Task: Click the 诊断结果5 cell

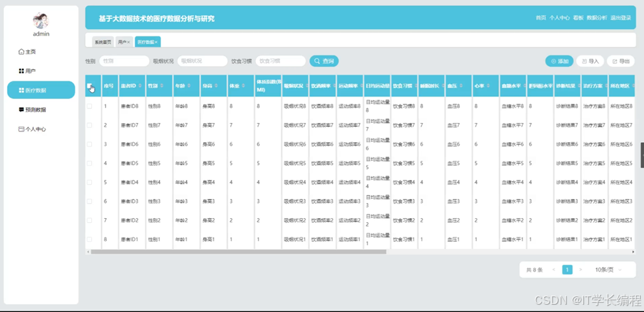Action: tap(567, 163)
